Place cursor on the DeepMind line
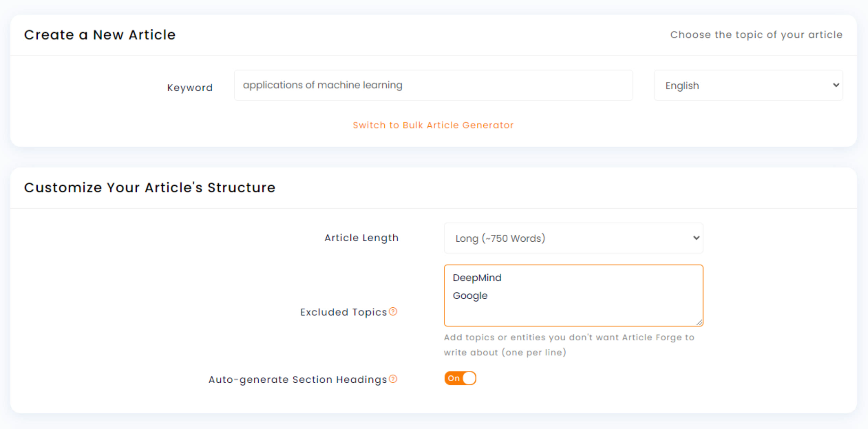The width and height of the screenshot is (868, 429). point(477,278)
